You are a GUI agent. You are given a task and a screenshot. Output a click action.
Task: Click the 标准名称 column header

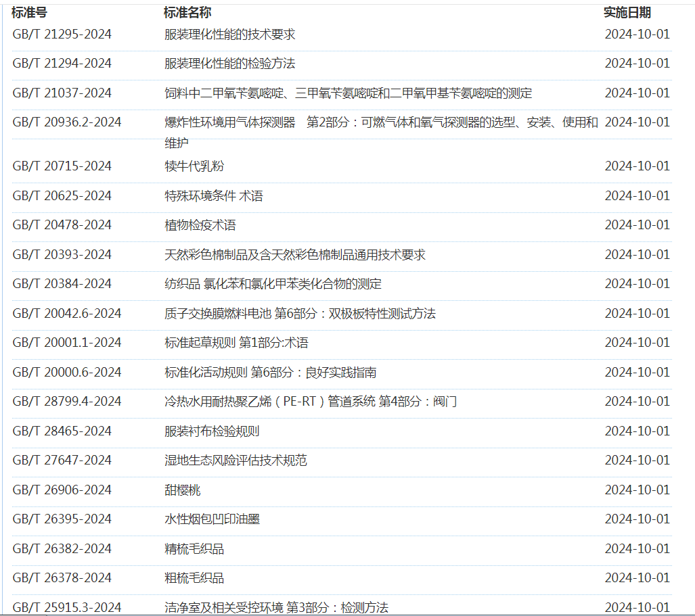(x=187, y=12)
